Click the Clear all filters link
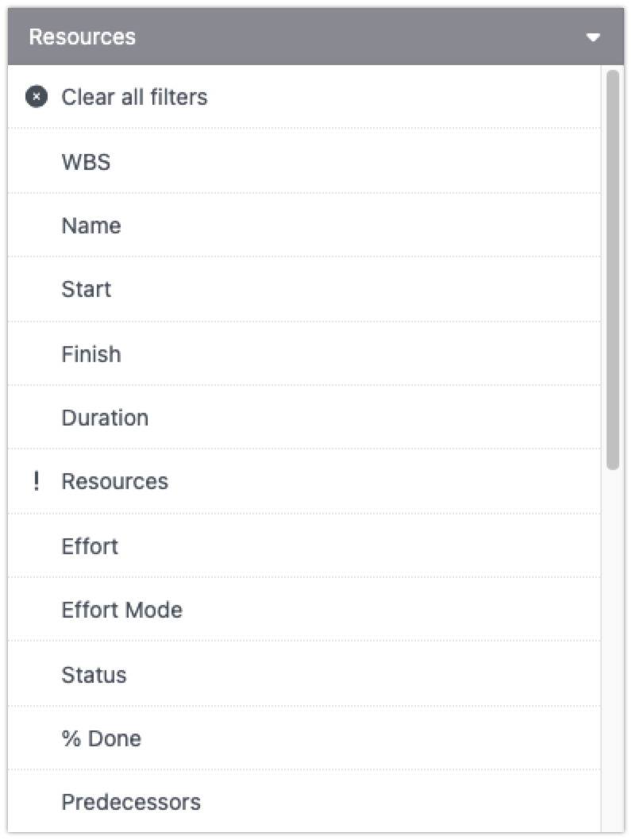 pos(134,97)
